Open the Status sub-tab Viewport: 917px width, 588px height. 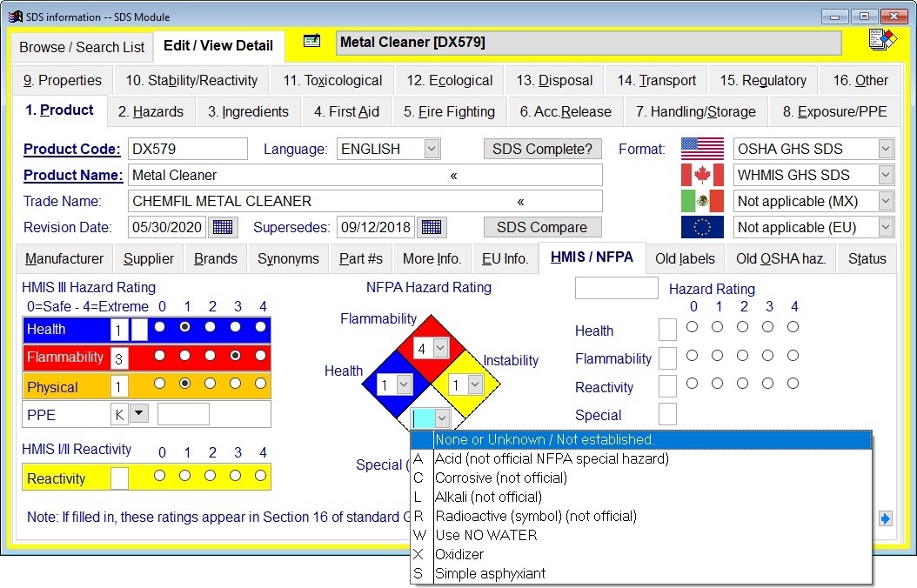(x=867, y=258)
